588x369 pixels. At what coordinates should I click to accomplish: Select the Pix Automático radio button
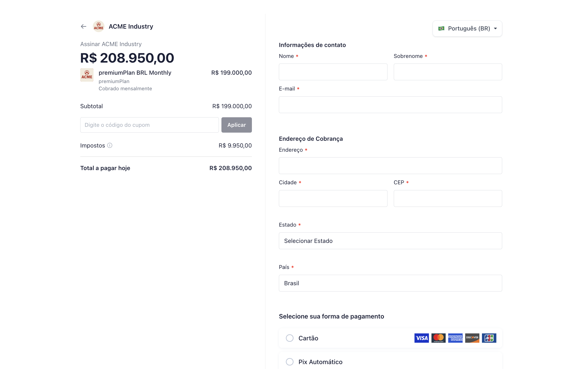click(x=290, y=362)
